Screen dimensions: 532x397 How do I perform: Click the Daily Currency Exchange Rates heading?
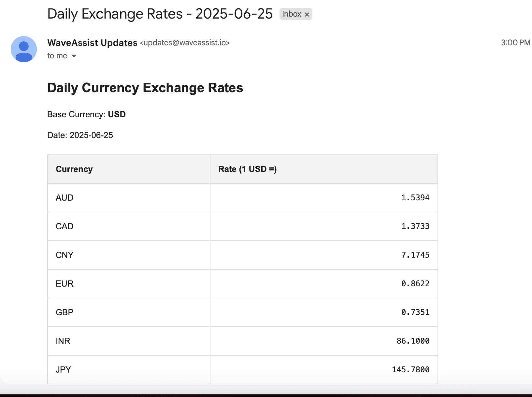(145, 88)
